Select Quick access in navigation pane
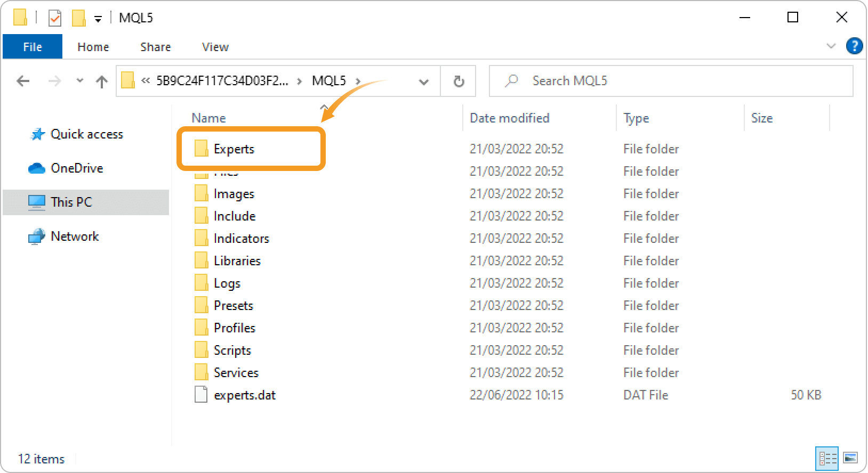868x473 pixels. (86, 134)
